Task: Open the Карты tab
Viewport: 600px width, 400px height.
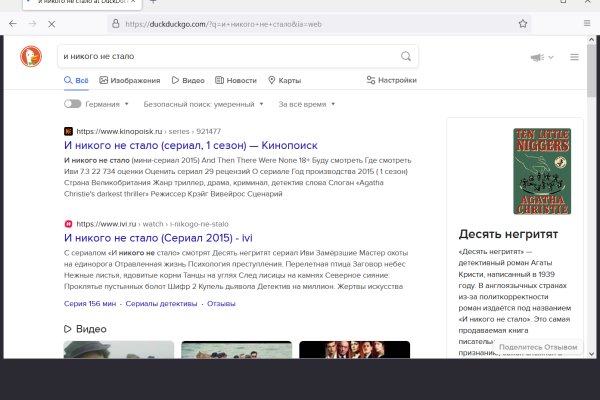Action: point(285,80)
